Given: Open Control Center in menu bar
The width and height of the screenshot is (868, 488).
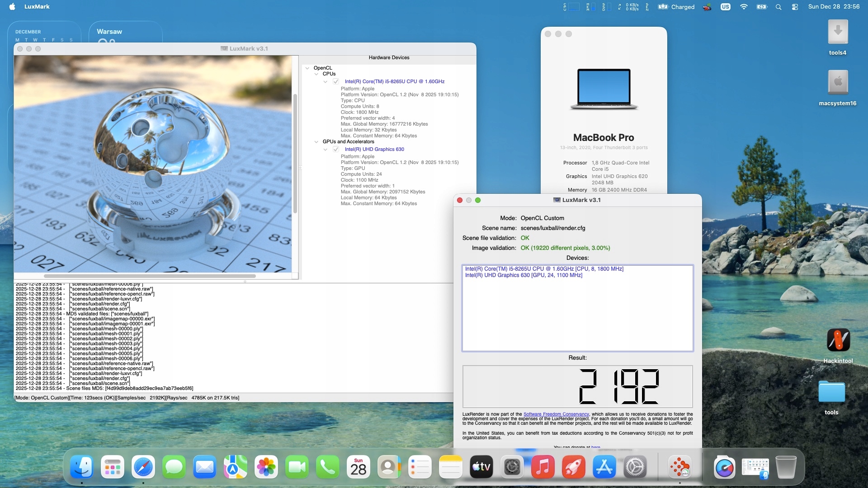Looking at the screenshot, I should coord(795,7).
